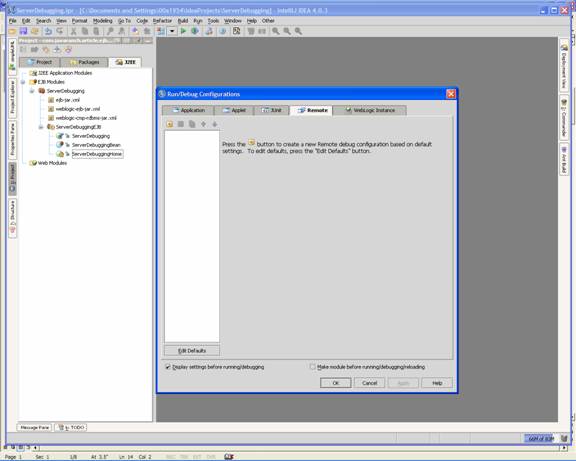Image resolution: width=576 pixels, height=461 pixels.
Task: Open the Ant Build side panel
Action: pos(564,159)
